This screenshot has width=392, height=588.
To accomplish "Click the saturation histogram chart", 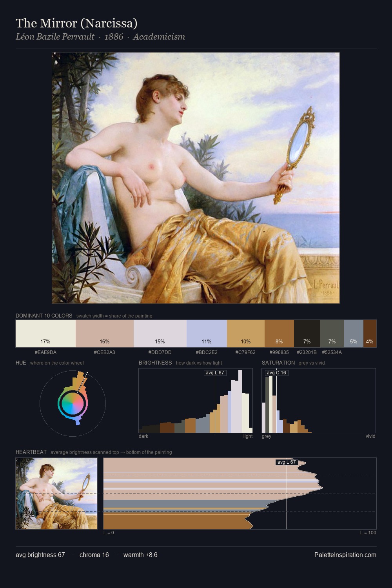I will (319, 401).
